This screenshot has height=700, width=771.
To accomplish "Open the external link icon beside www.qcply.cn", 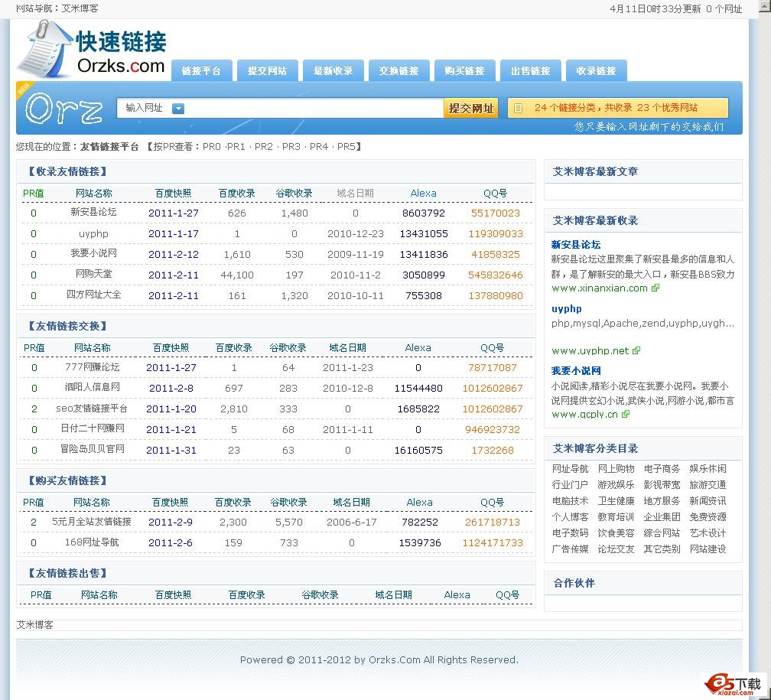I will tap(625, 414).
